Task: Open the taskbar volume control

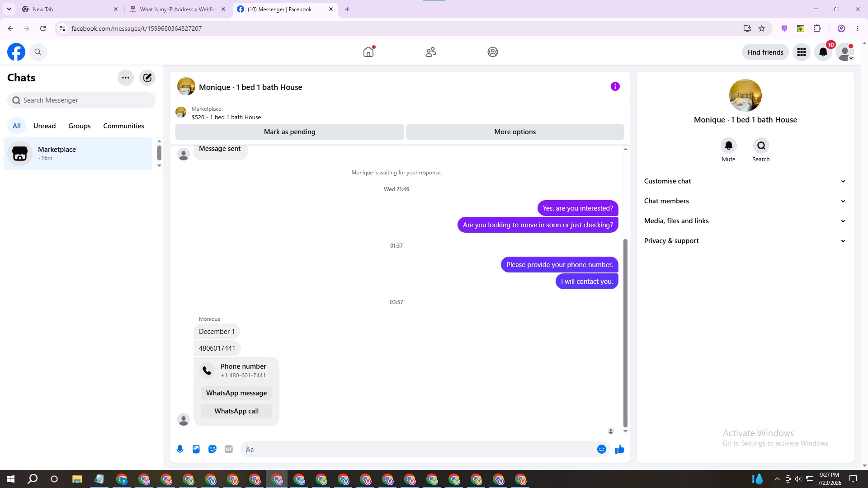Action: tap(798, 479)
